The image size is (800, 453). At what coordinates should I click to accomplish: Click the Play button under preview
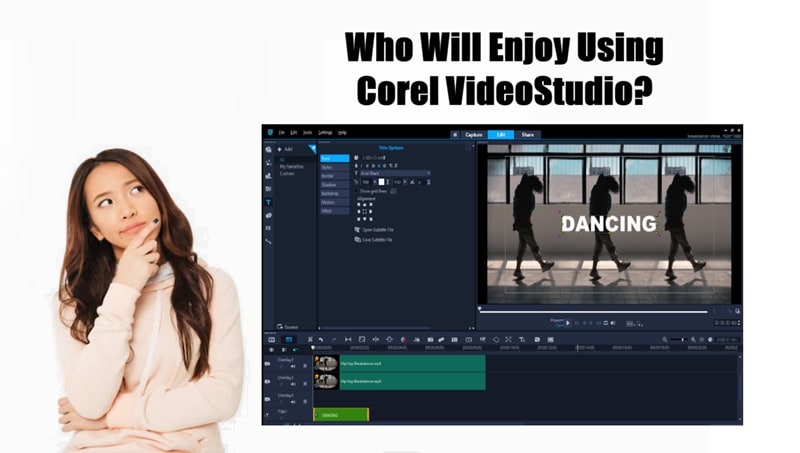[568, 323]
